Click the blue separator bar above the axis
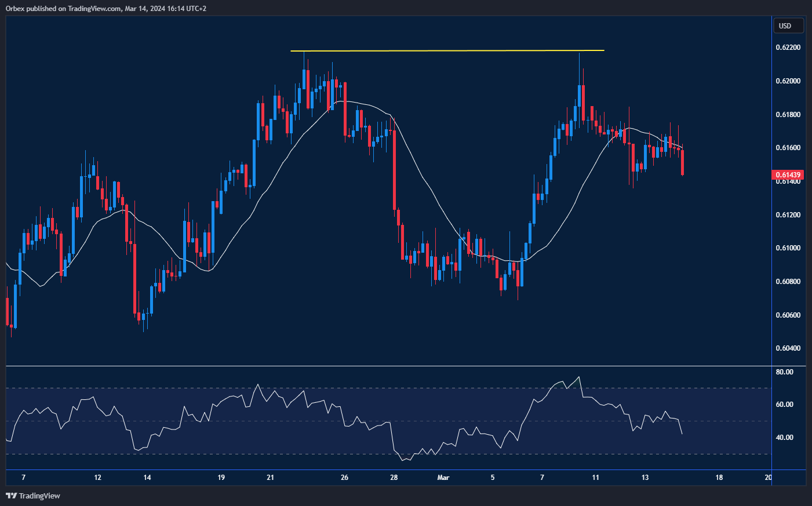The image size is (812, 506). (383, 468)
